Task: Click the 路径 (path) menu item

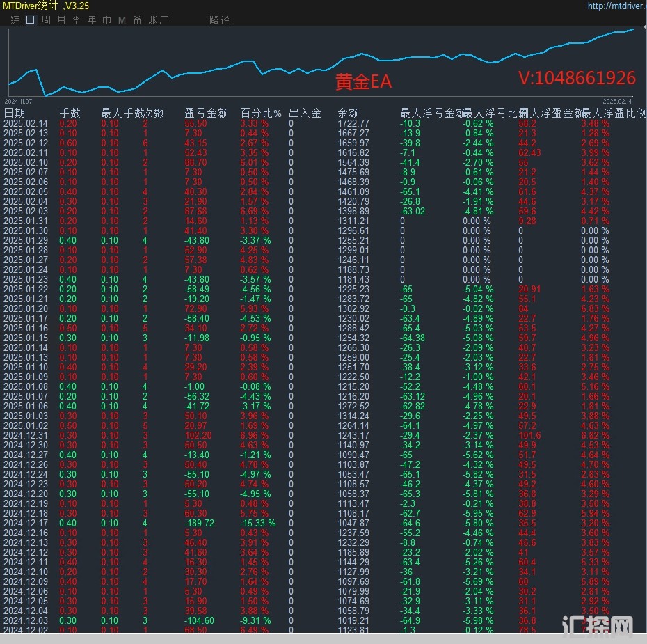Action: pos(219,20)
